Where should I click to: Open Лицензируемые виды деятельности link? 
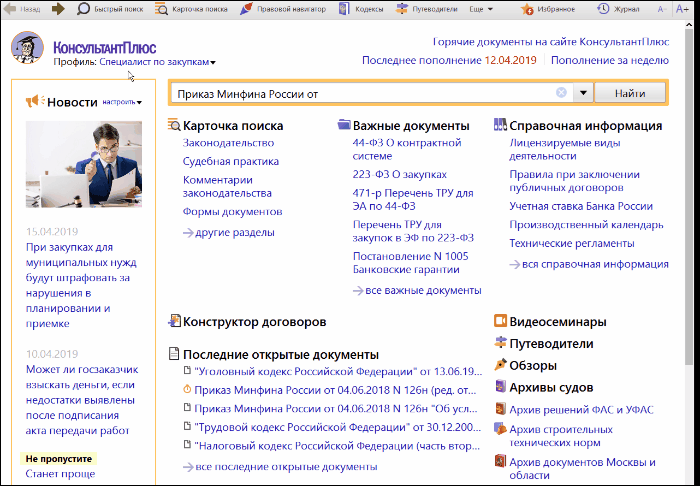tap(565, 150)
